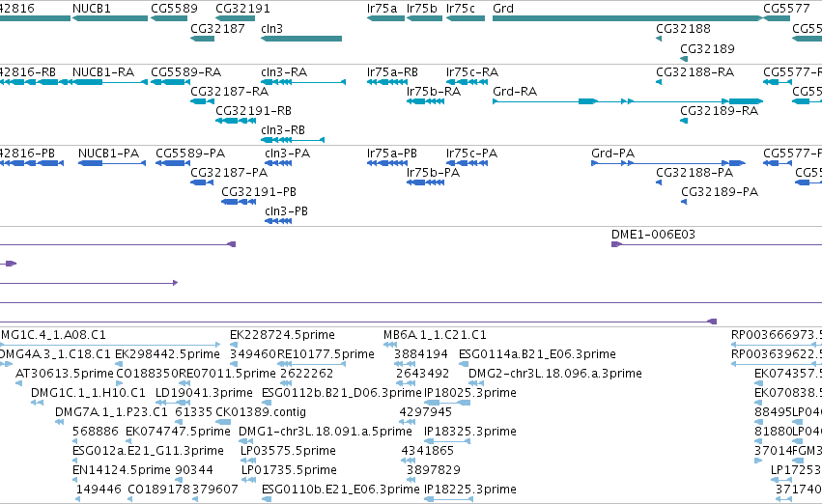Select the teal NUCB1 gene arrow bar

click(110, 18)
